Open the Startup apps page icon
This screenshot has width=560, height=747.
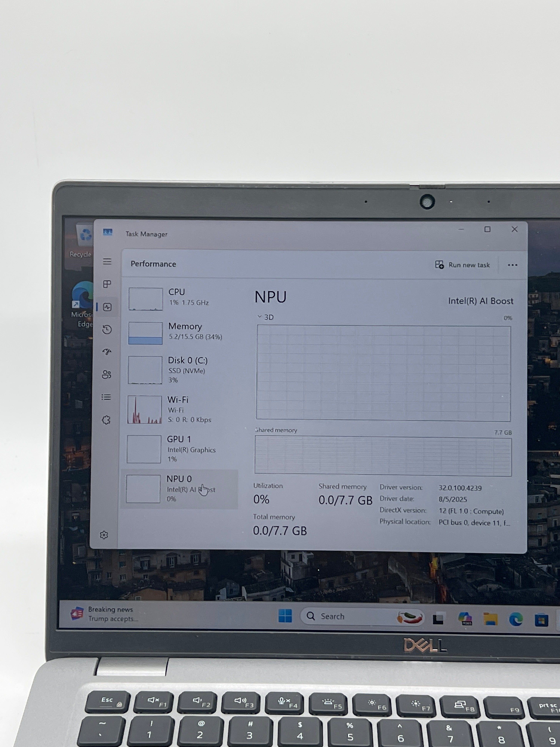tap(107, 352)
